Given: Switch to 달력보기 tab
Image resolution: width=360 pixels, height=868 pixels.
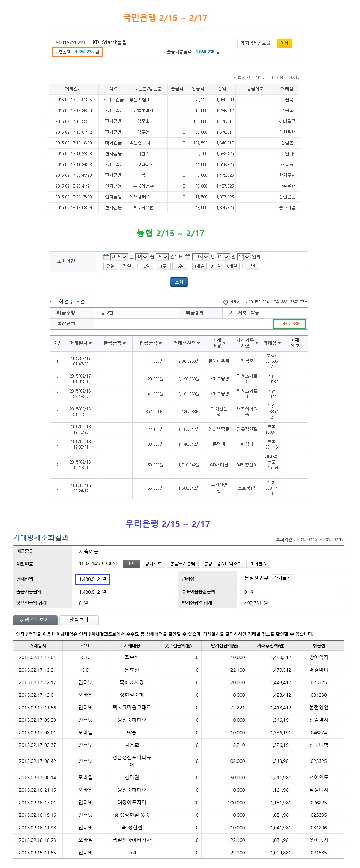Looking at the screenshot, I should click(79, 620).
